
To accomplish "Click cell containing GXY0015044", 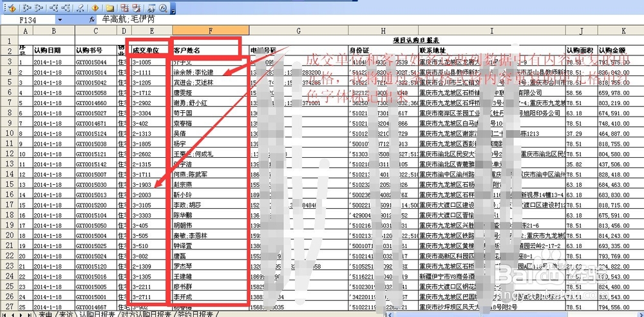I will [96, 62].
